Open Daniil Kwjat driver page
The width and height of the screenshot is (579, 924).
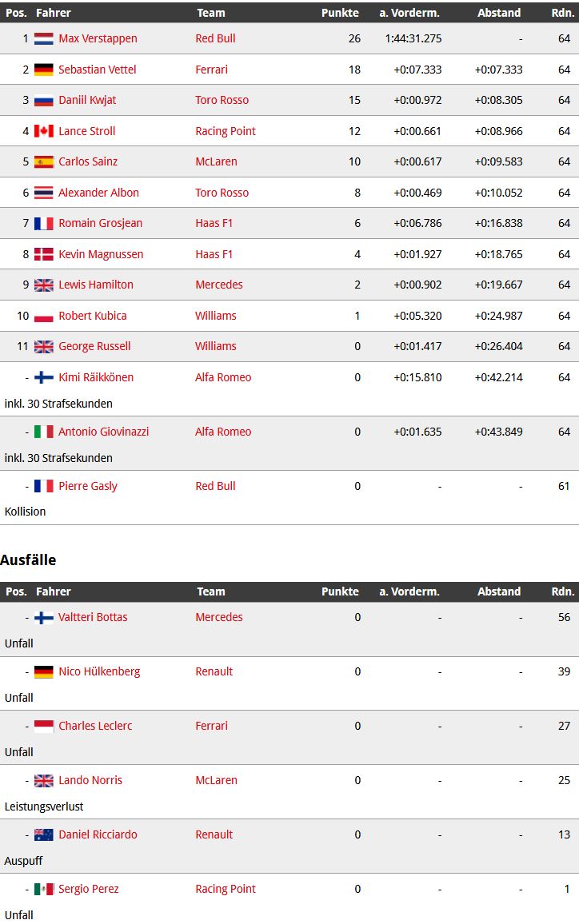pyautogui.click(x=87, y=100)
